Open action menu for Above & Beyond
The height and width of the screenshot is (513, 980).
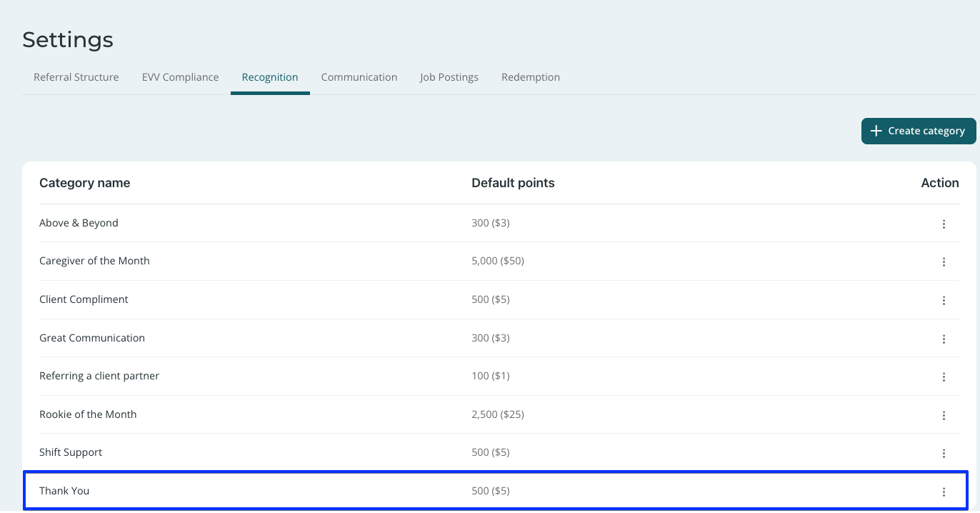(944, 224)
